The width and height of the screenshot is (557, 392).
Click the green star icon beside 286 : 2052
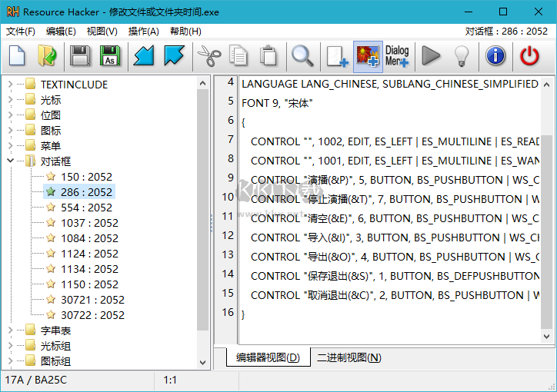(x=51, y=191)
